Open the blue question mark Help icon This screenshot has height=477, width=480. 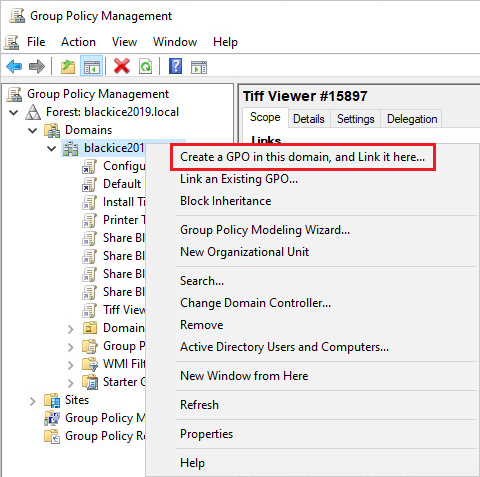pos(176,66)
